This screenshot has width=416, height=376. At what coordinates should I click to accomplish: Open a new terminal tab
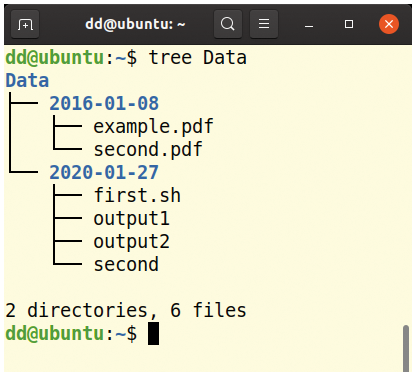pyautogui.click(x=25, y=24)
